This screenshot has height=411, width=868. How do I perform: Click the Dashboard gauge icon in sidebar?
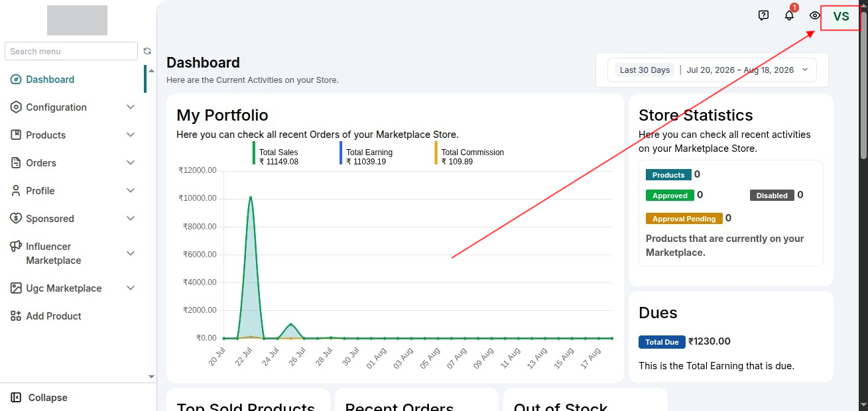[x=16, y=80]
